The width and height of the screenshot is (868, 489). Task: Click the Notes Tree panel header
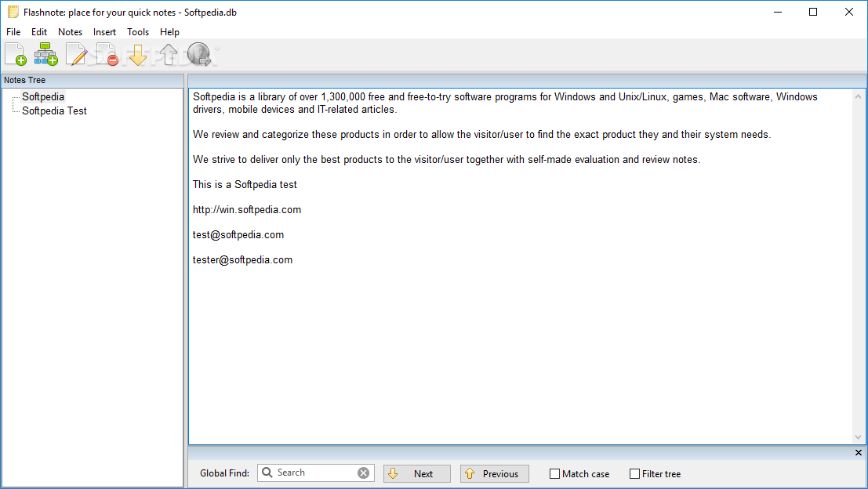pos(93,80)
